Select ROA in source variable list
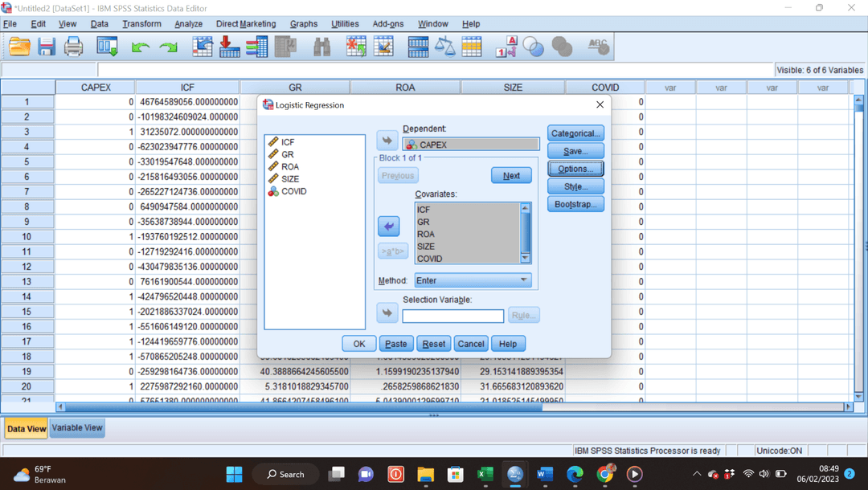 (x=290, y=166)
